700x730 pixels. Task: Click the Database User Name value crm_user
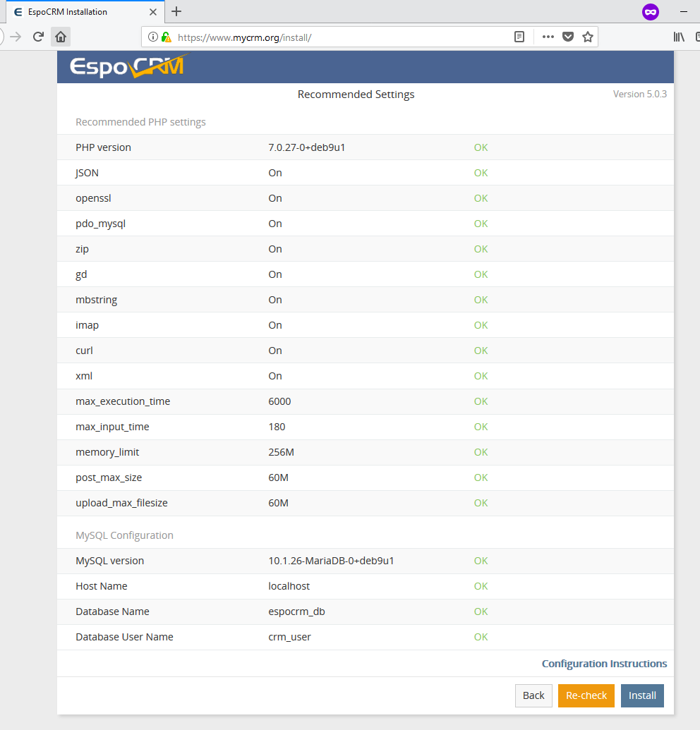click(289, 637)
